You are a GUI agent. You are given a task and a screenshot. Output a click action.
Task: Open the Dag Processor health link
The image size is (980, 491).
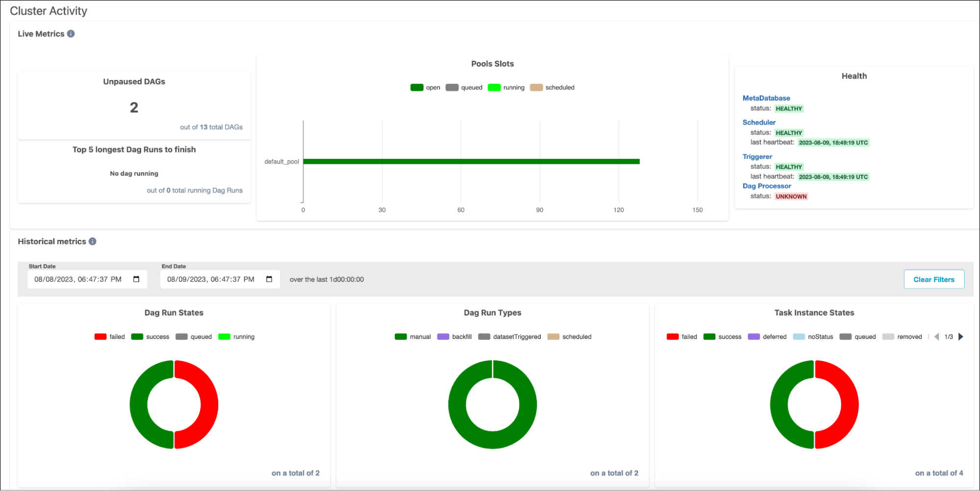point(766,186)
